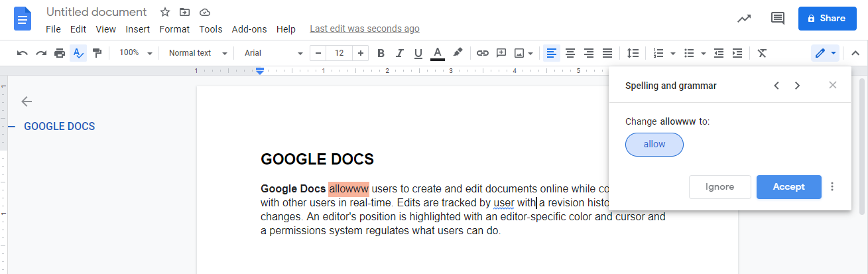868x274 pixels.
Task: Undo the last edit
Action: (23, 53)
